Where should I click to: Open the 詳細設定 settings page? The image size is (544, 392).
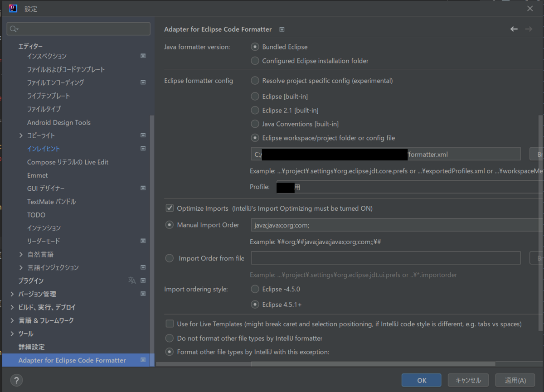pyautogui.click(x=31, y=347)
